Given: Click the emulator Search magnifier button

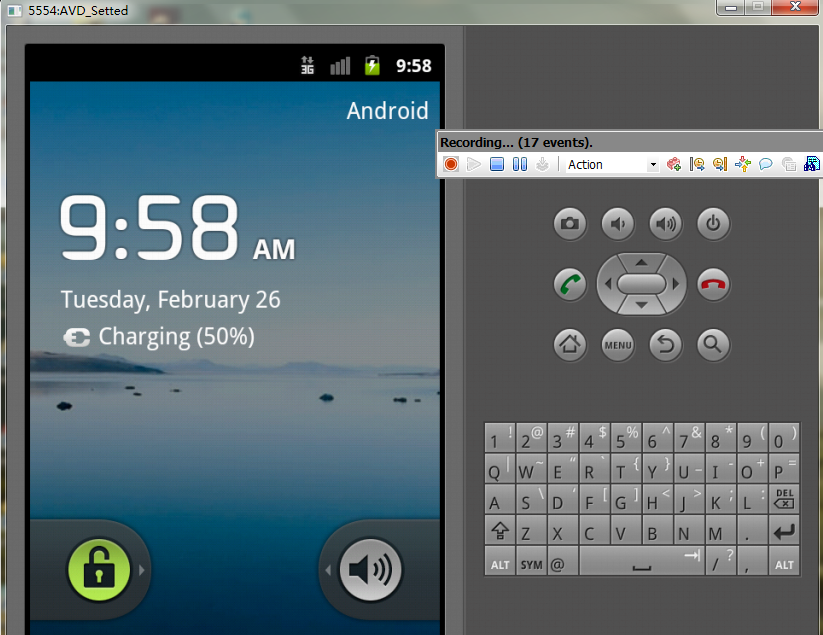Looking at the screenshot, I should point(713,345).
